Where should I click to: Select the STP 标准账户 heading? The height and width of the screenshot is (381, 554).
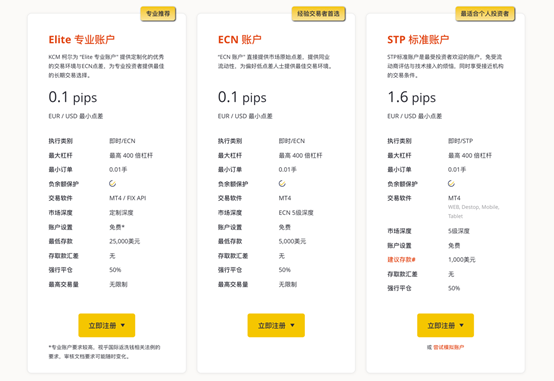418,40
